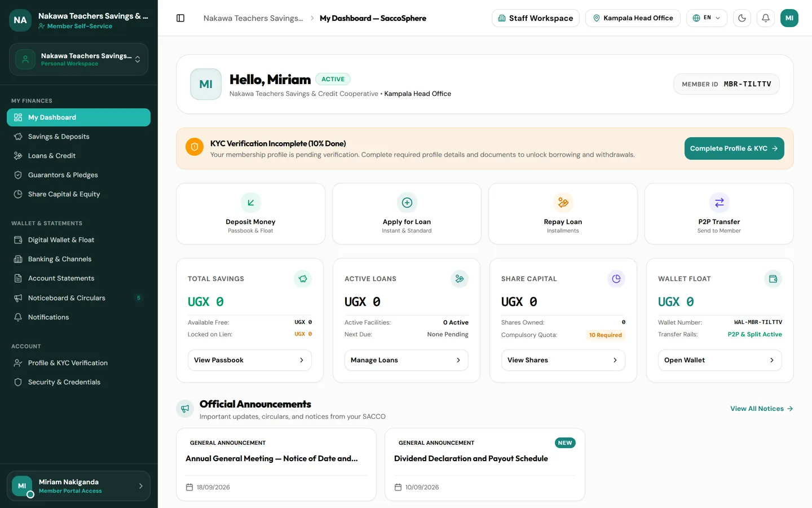Screen dimensions: 812x508
Task: Click View Shares
Action: [x=563, y=360]
